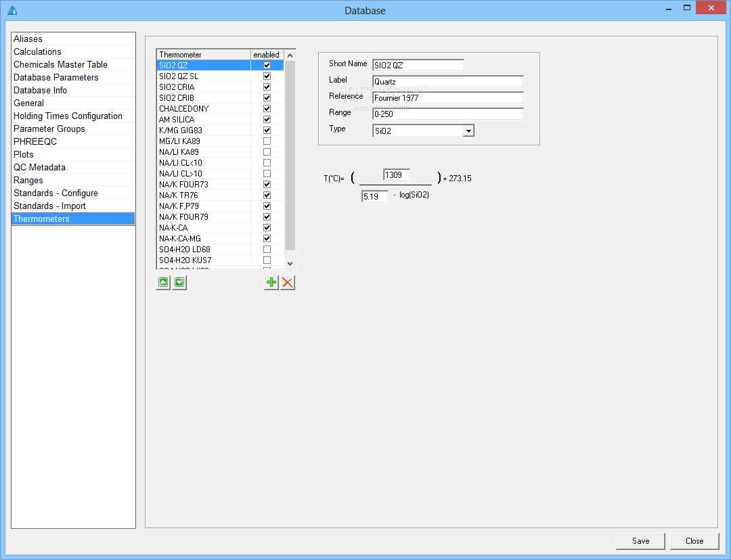Disable the SIO2 QZ thermometer checkbox

[x=267, y=65]
